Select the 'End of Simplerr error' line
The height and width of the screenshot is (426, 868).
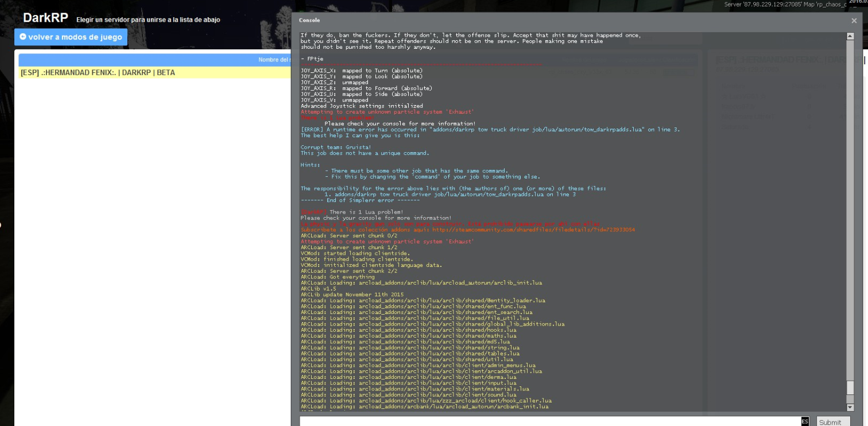click(360, 200)
